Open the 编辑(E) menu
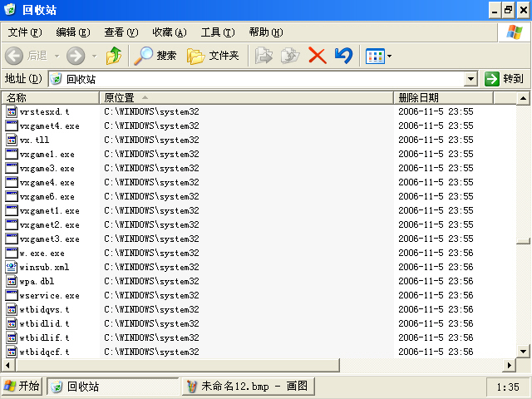This screenshot has height=399, width=532. pos(73,32)
